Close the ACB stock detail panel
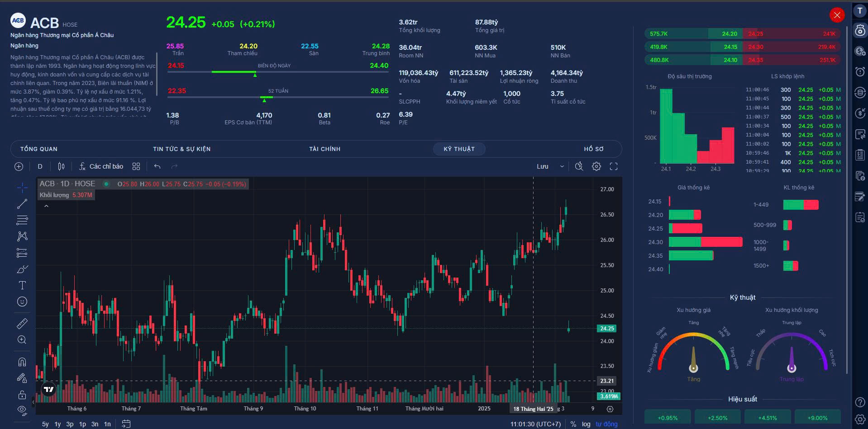Viewport: 868px width, 429px height. pos(837,15)
